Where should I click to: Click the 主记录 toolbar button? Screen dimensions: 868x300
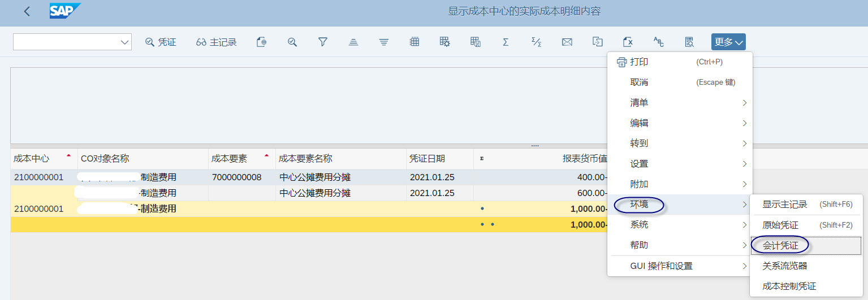(217, 42)
